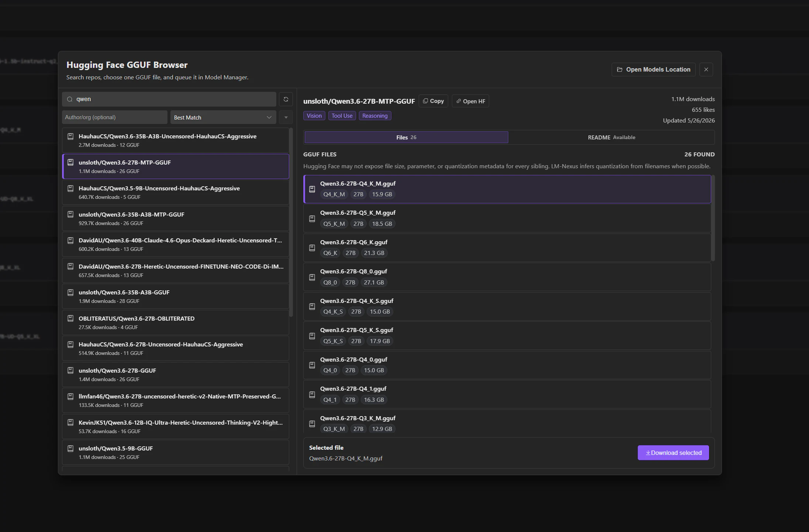Click file icon for Qwen3.6-27B-Q4_K_S.gguf
The image size is (809, 532).
tap(312, 307)
